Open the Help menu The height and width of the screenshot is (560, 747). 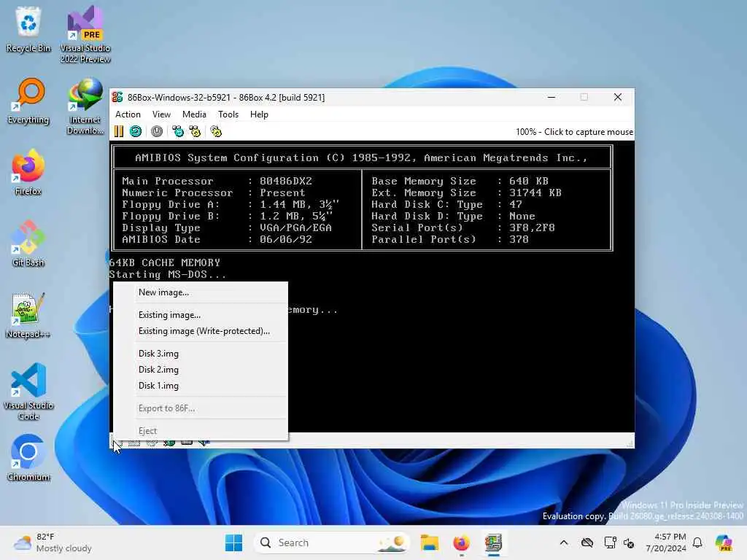point(259,114)
